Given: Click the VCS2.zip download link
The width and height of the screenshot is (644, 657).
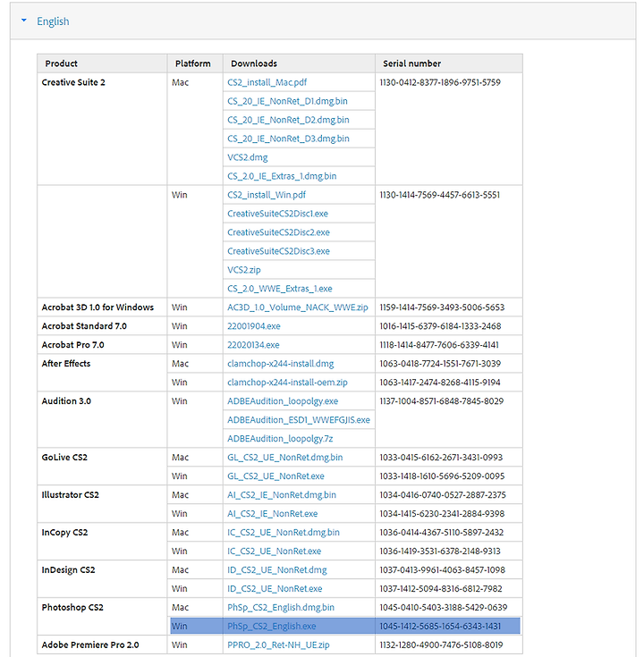Looking at the screenshot, I should [244, 270].
